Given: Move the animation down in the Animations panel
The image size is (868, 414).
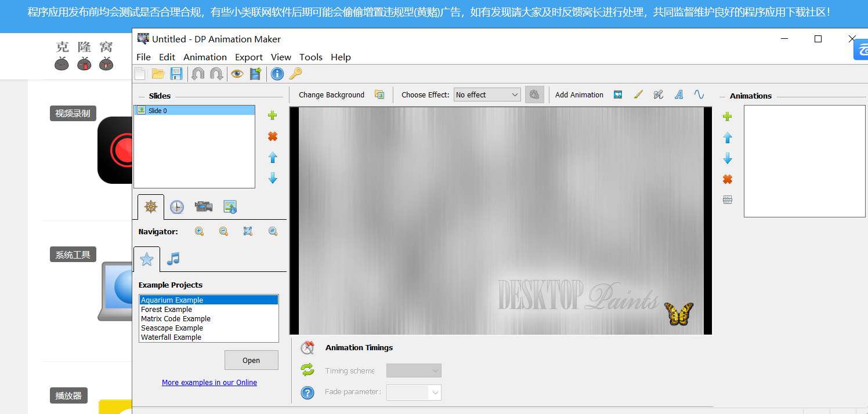Looking at the screenshot, I should [x=728, y=158].
